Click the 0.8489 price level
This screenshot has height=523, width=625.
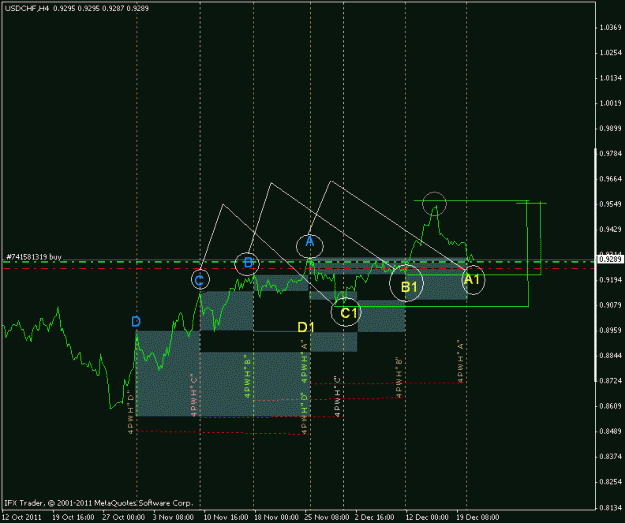coord(610,431)
